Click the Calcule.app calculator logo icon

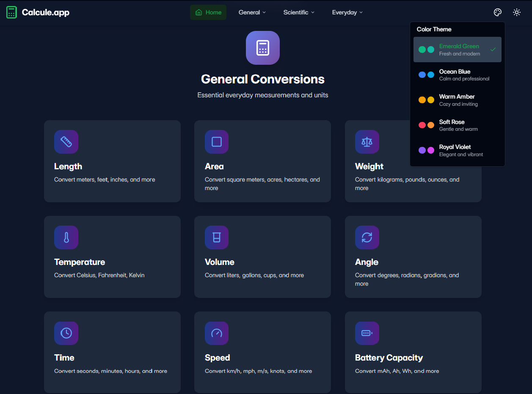[12, 12]
